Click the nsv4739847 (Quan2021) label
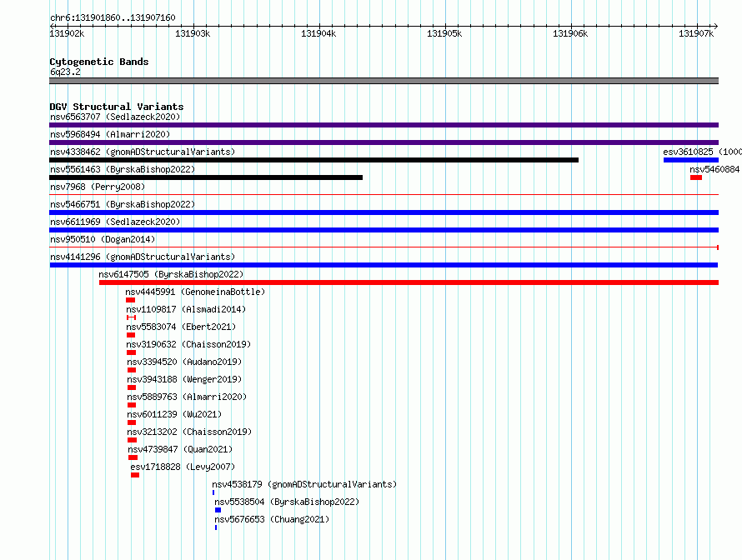Viewport: 742px width, 560px height. (x=180, y=449)
